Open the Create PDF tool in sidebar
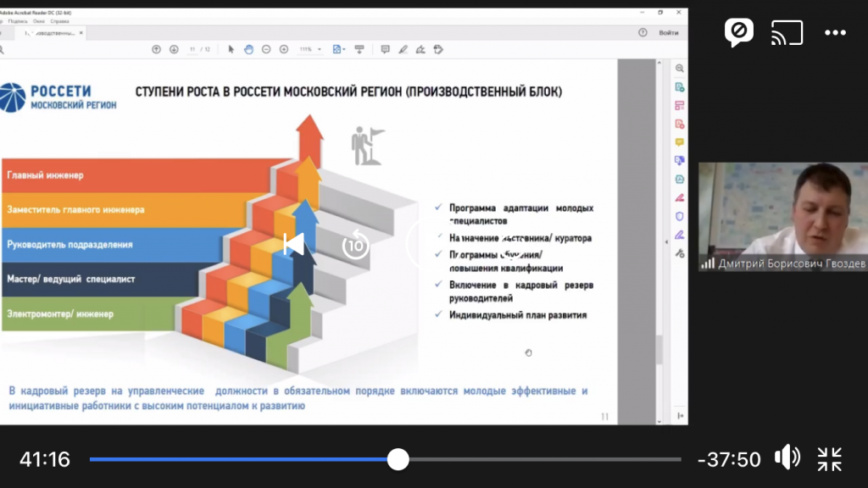Viewport: 868px width, 488px height. point(679,87)
